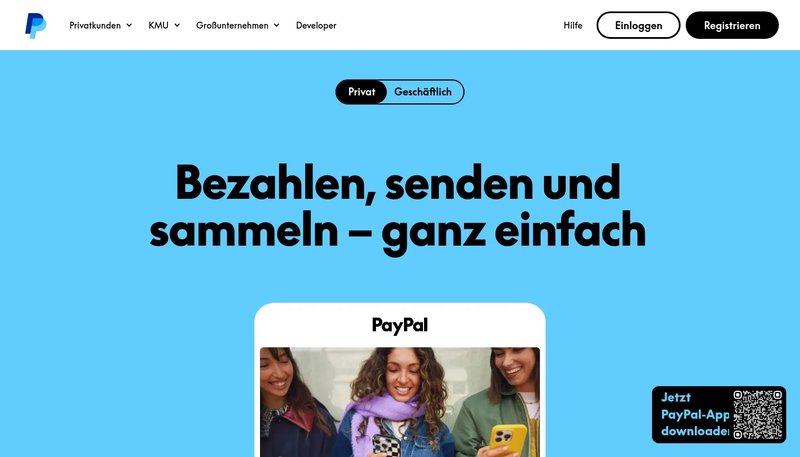Open the KMU dropdown menu
The width and height of the screenshot is (800, 457).
[x=164, y=25]
